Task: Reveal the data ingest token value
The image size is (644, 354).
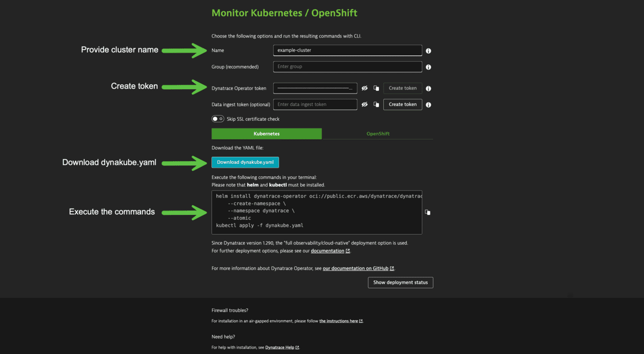Action: tap(365, 104)
